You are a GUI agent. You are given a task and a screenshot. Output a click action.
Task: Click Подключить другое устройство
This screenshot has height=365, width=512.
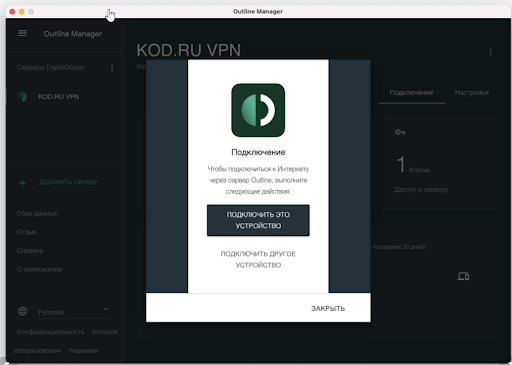tap(258, 259)
